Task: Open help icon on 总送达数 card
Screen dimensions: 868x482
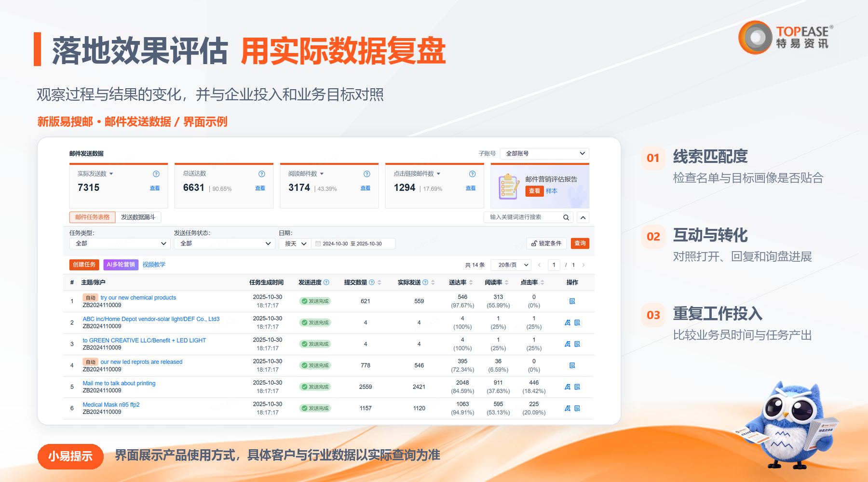Action: 262,174
